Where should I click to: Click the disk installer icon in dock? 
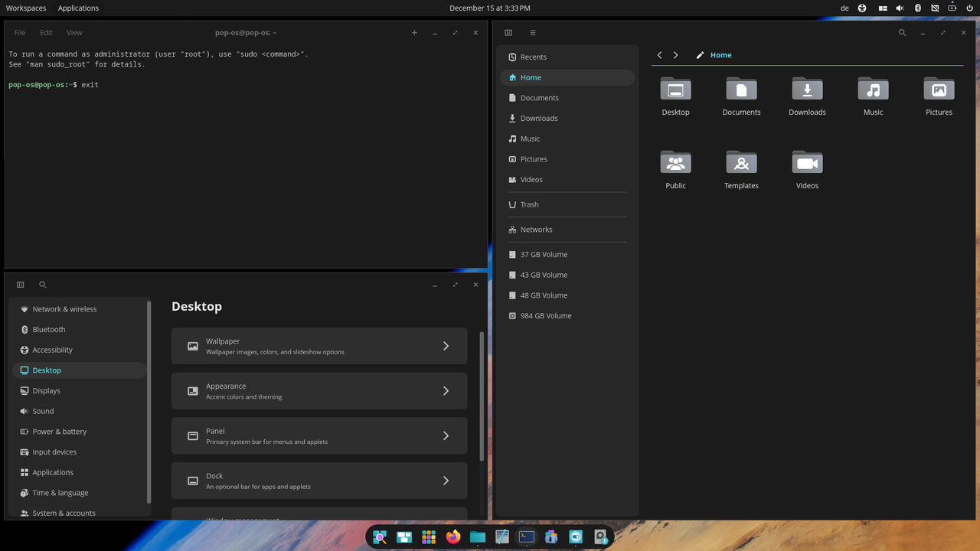tap(600, 537)
